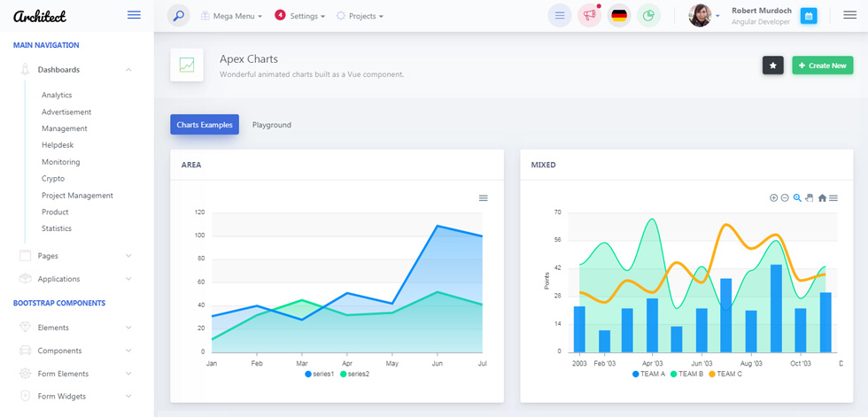Click the Apex Charts page icon
Screen dimensions: 868x417
187,65
